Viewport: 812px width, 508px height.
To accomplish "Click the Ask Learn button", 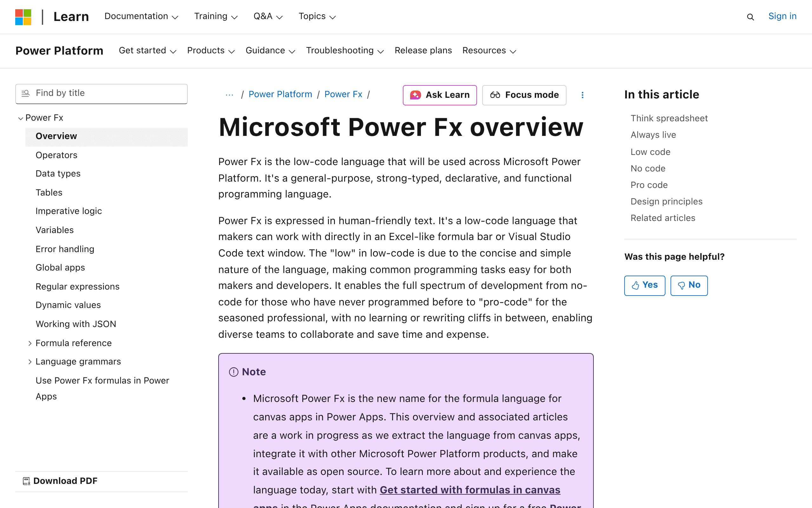I will click(440, 95).
